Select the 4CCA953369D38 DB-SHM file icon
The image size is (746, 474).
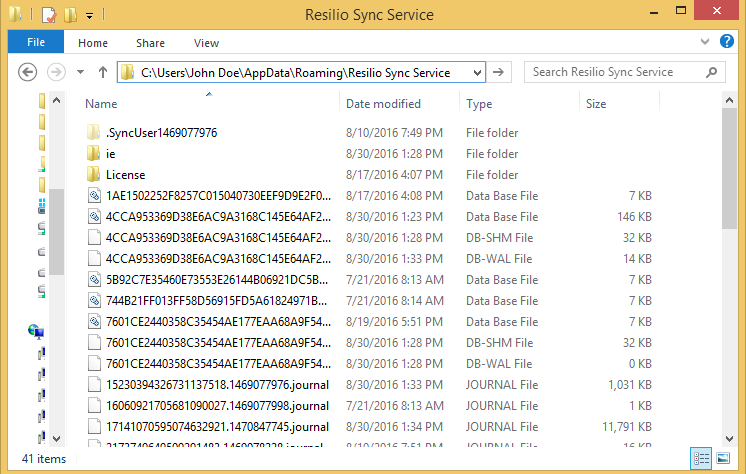point(94,237)
